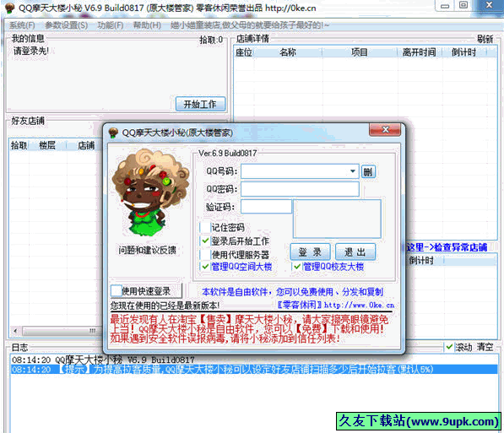Click the cartoon mascot avatar image
The height and width of the screenshot is (433, 504).
click(x=150, y=193)
